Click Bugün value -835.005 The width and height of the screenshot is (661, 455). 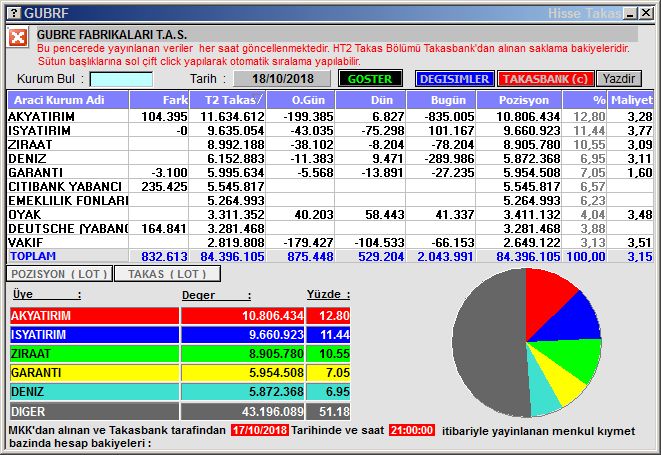(x=449, y=116)
